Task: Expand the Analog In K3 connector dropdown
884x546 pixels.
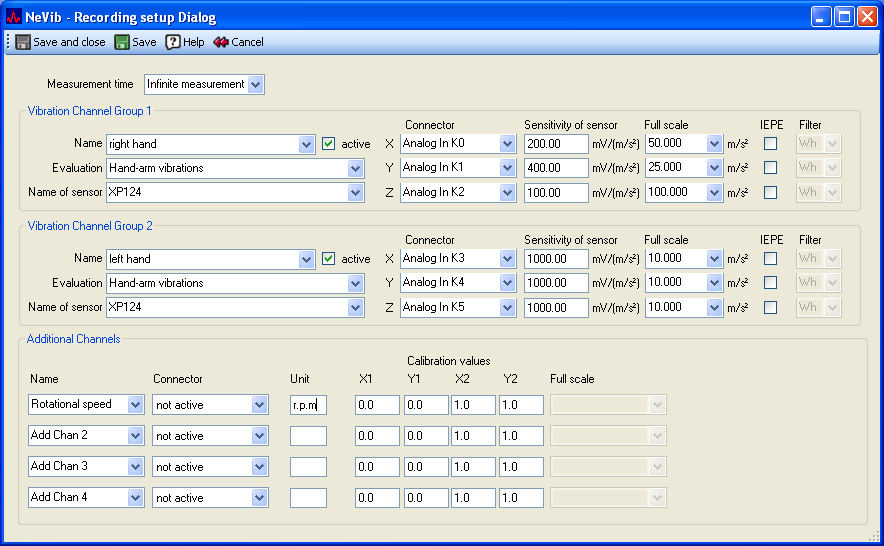Action: 508,259
